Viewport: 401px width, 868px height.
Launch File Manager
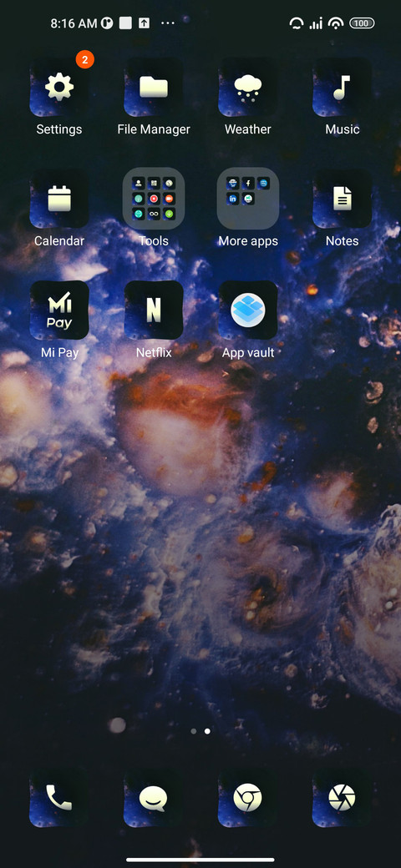click(154, 88)
